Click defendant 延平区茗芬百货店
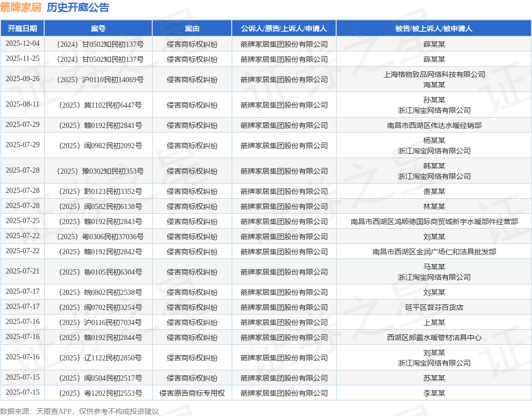This screenshot has height=416, width=532. (434, 307)
